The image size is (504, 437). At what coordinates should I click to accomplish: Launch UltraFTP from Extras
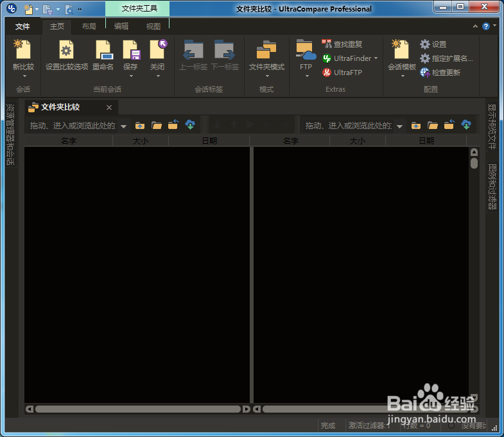click(x=342, y=73)
